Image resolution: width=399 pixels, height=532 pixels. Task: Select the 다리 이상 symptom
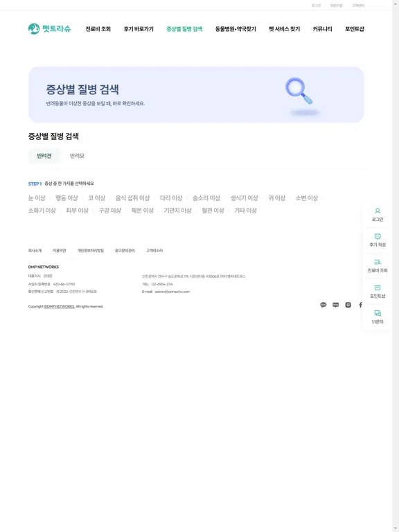tap(171, 198)
